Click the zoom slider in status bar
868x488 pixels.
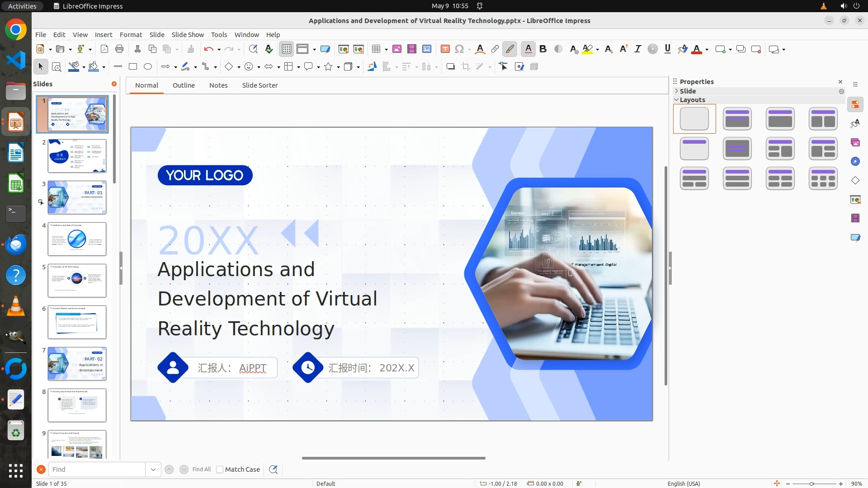click(x=812, y=484)
